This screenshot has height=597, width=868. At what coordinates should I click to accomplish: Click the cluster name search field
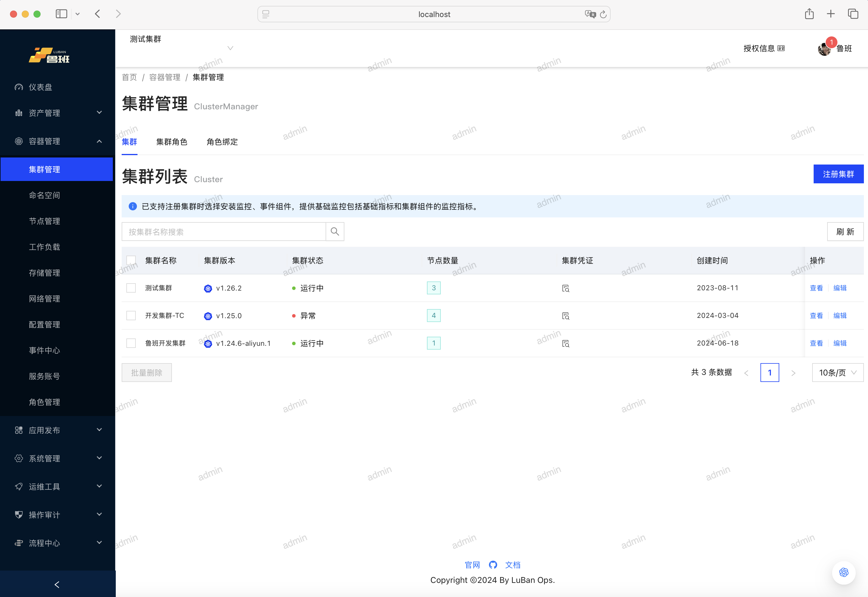(x=224, y=232)
